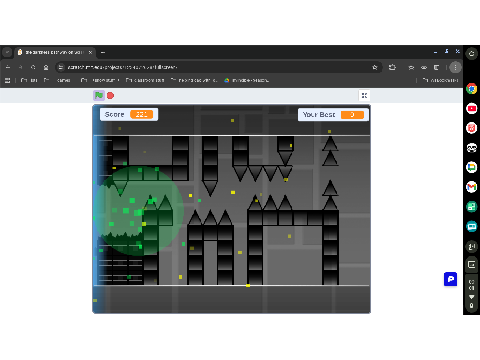This screenshot has height=360, width=480.
Task: Open Chrome from the shelf
Action: pos(471,89)
